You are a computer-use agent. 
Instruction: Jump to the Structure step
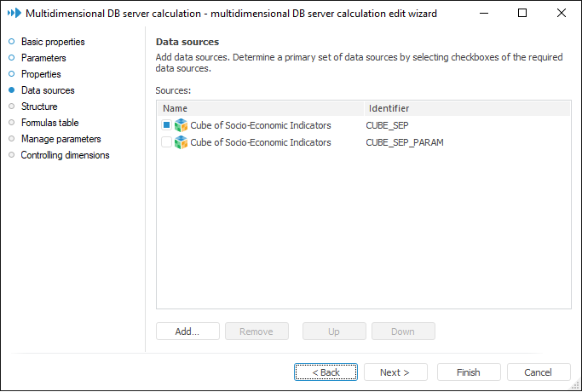(39, 107)
